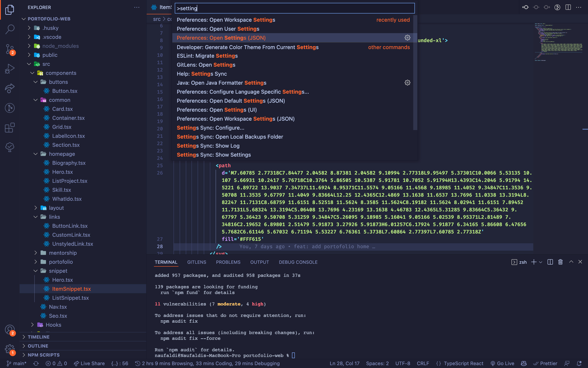Run Preferences: Open User Settings command
Screen dimensions: 588x368
coord(293,29)
